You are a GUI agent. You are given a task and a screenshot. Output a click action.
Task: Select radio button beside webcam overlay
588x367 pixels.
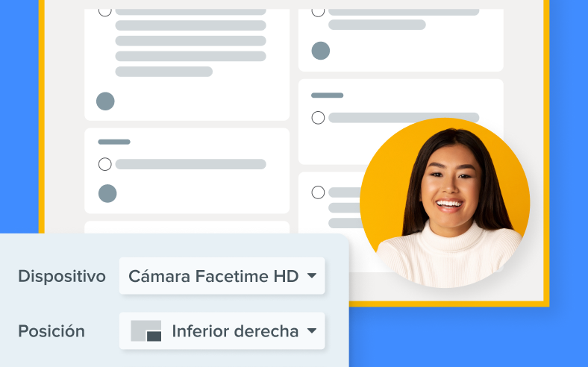(x=318, y=192)
